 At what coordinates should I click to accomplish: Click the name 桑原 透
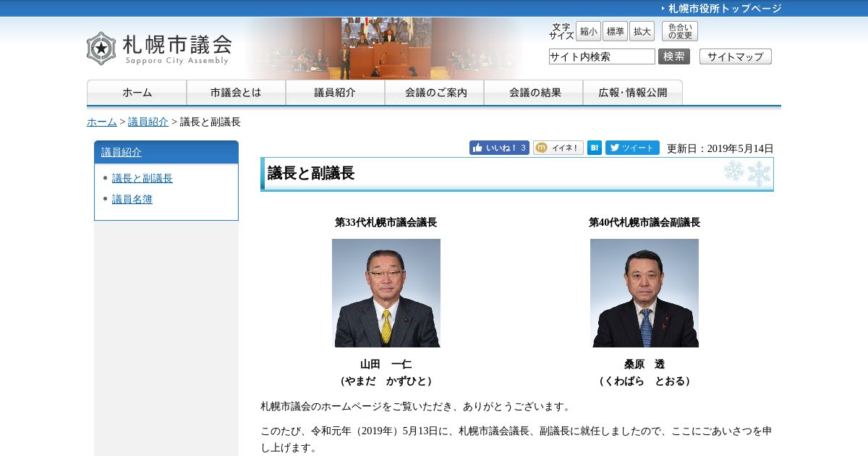[x=644, y=364]
